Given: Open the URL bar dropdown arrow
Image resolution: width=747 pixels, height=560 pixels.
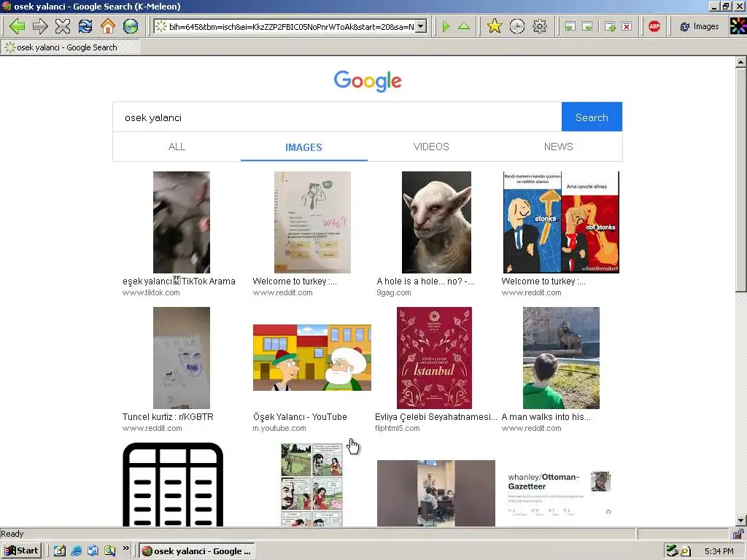Looking at the screenshot, I should click(421, 27).
